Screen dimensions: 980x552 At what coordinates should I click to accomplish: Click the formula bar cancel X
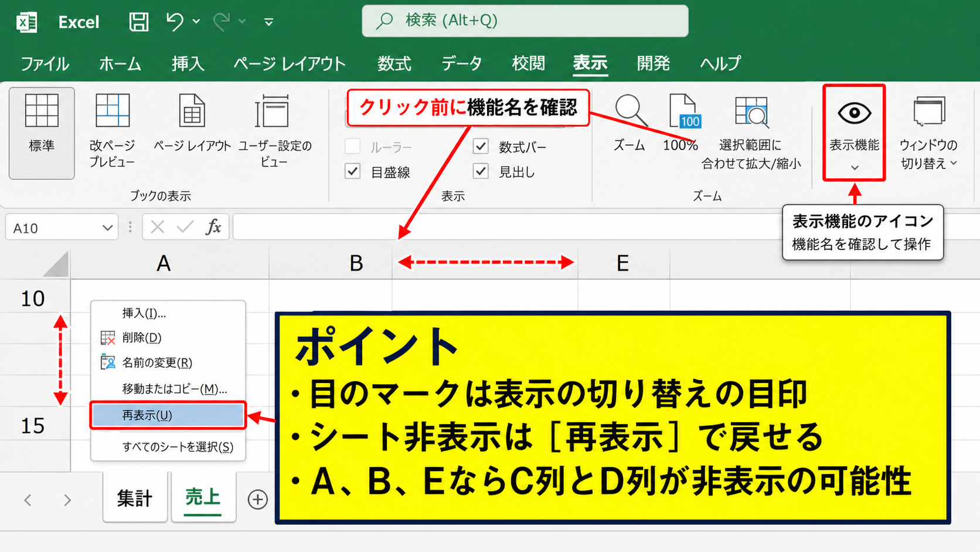point(157,227)
